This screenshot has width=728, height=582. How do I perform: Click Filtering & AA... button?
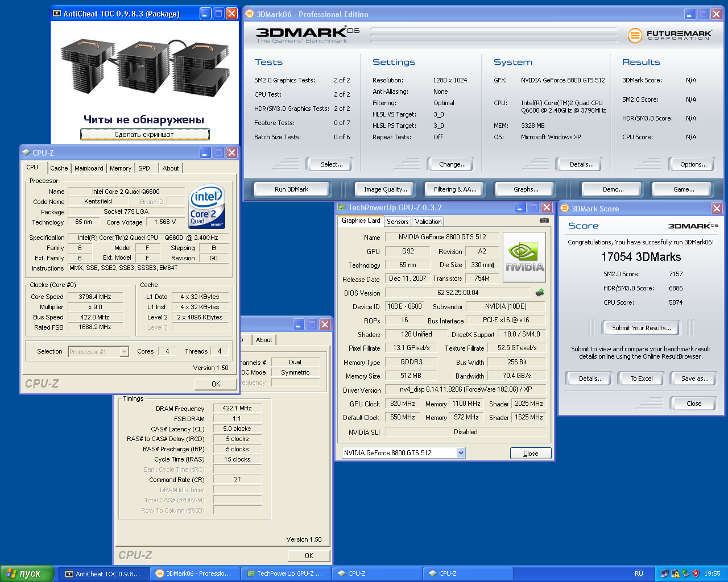(455, 189)
